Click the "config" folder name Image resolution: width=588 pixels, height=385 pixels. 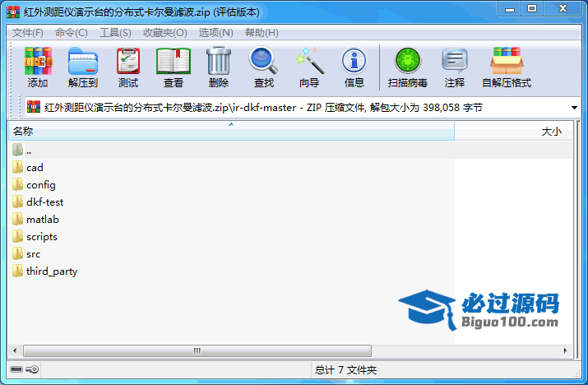(41, 185)
